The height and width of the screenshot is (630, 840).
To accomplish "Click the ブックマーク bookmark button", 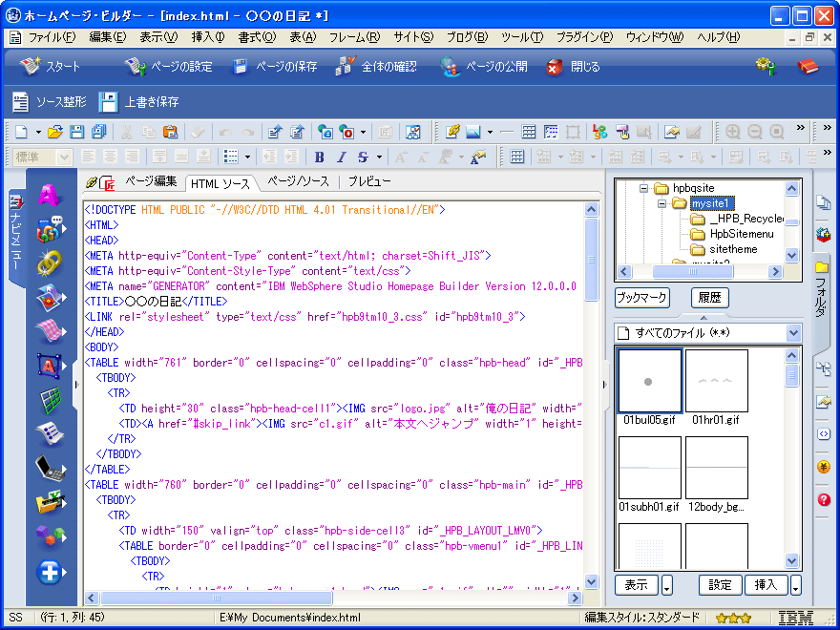I will [642, 298].
